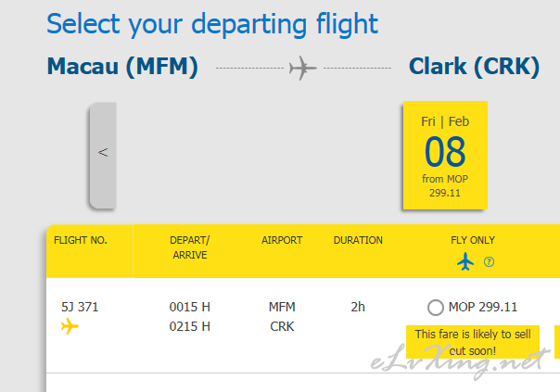
Task: Open the Fly Only help question-mark icon
Action: [489, 262]
